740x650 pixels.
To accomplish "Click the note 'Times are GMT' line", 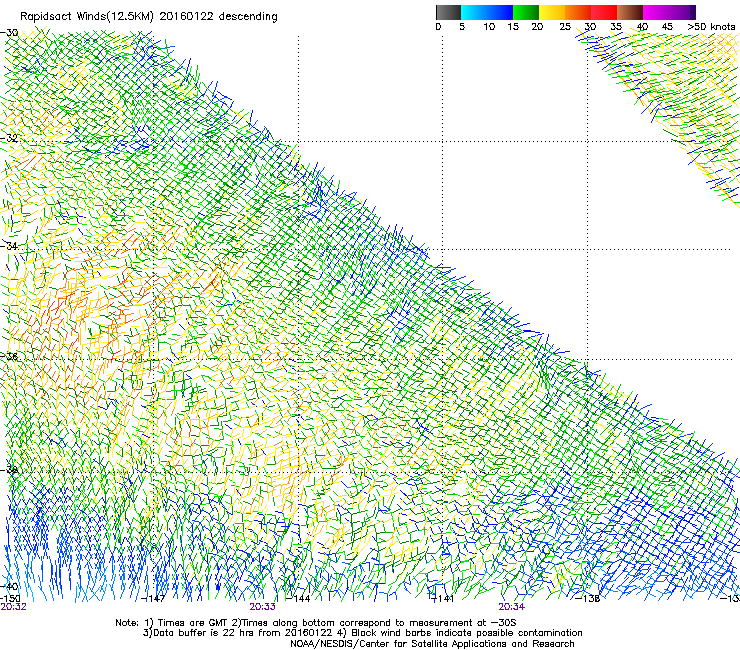I will [316, 623].
